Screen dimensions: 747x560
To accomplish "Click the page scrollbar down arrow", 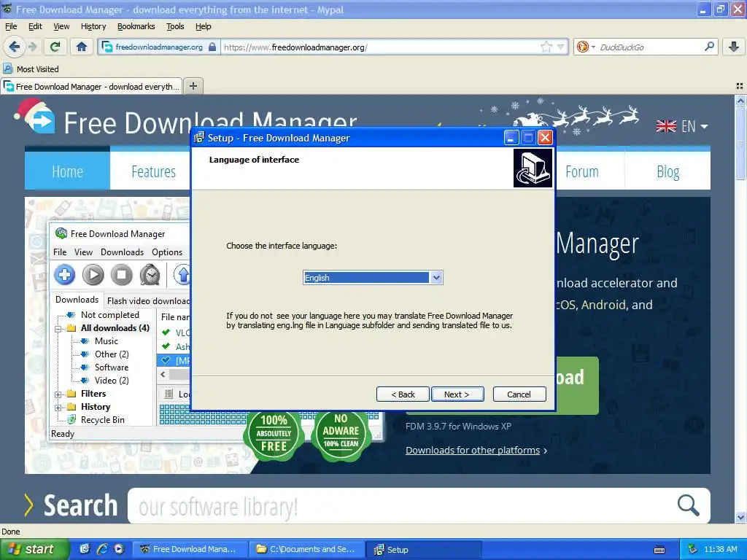I will point(740,517).
